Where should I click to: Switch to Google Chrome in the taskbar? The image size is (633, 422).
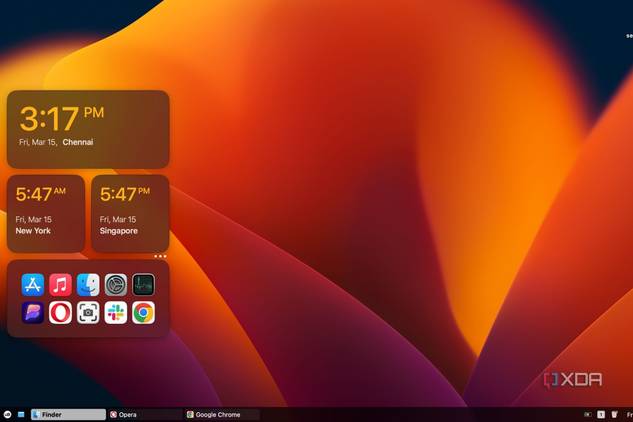[x=222, y=414]
